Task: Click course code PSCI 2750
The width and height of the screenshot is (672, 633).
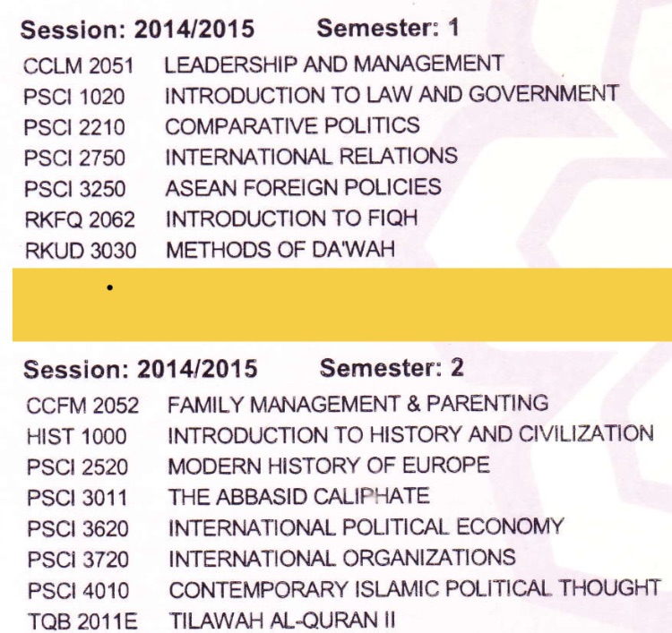Action: click(76, 158)
